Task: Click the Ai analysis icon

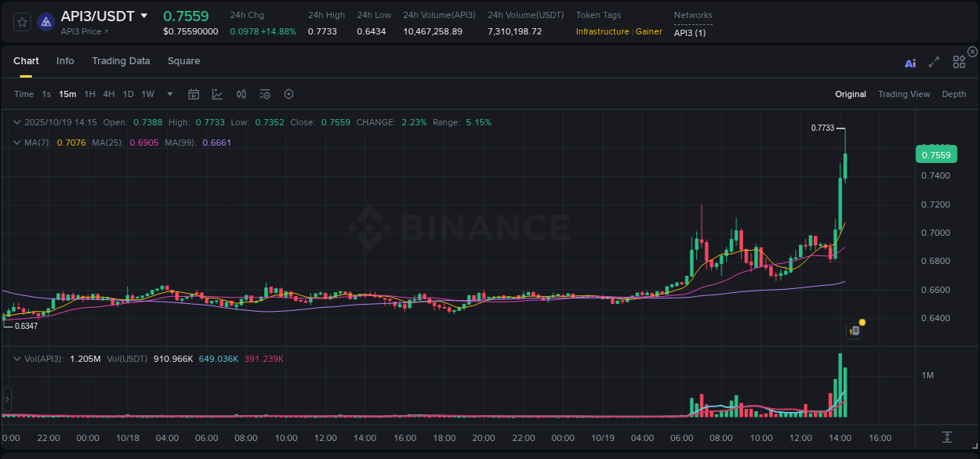Action: (x=910, y=61)
